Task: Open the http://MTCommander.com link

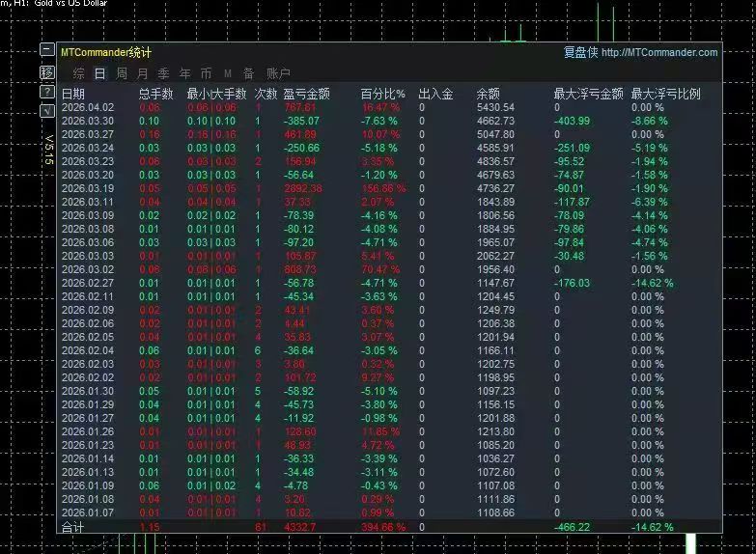Action: 659,52
